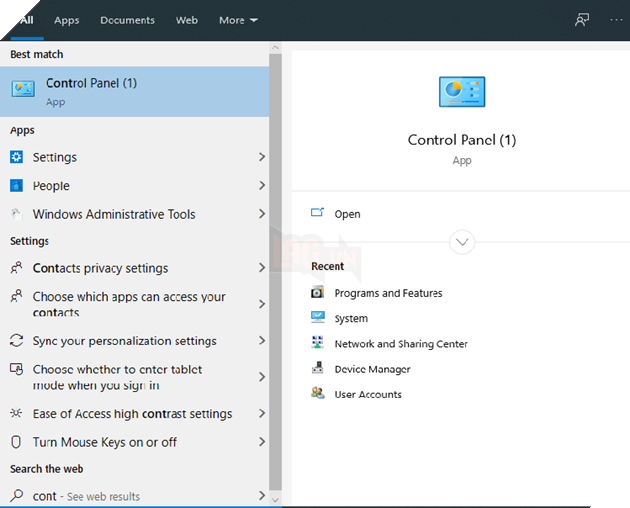This screenshot has height=508, width=630.
Task: Open Ease of Access high contrast settings
Action: click(x=131, y=414)
